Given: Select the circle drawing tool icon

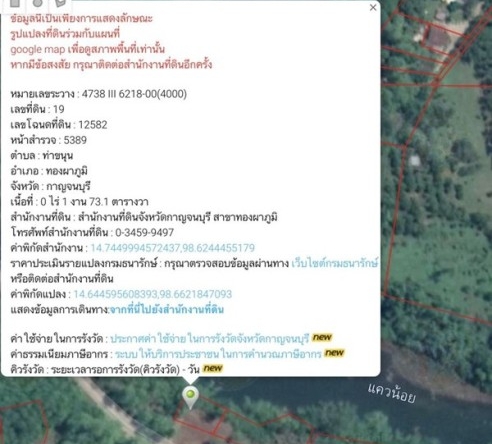Looking at the screenshot, I should [38, 3].
